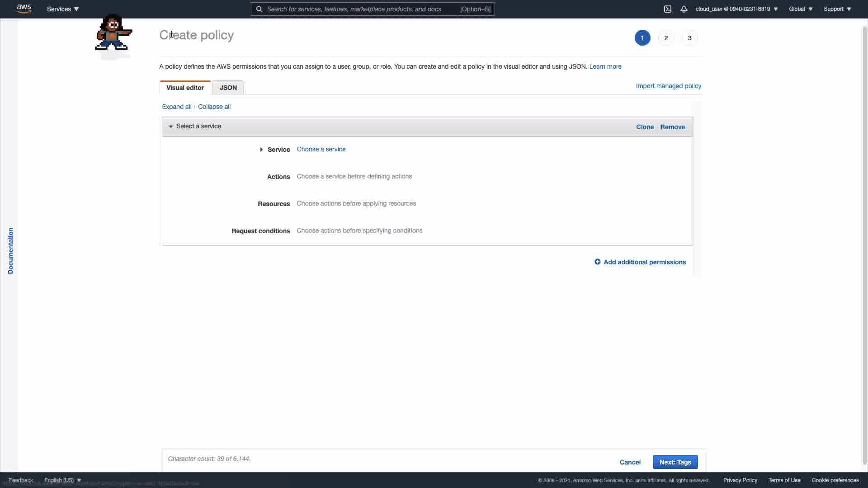
Task: Click the plus icon for additional permissions
Action: (x=598, y=262)
